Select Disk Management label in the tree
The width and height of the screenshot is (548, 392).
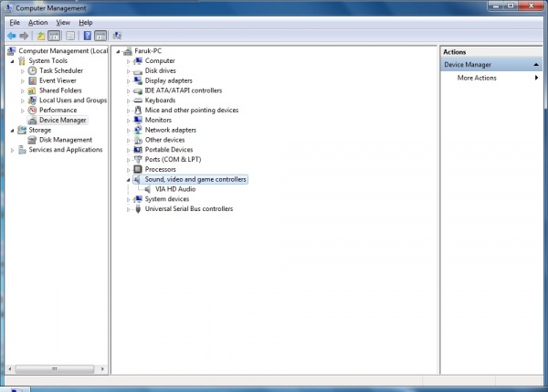(x=66, y=140)
